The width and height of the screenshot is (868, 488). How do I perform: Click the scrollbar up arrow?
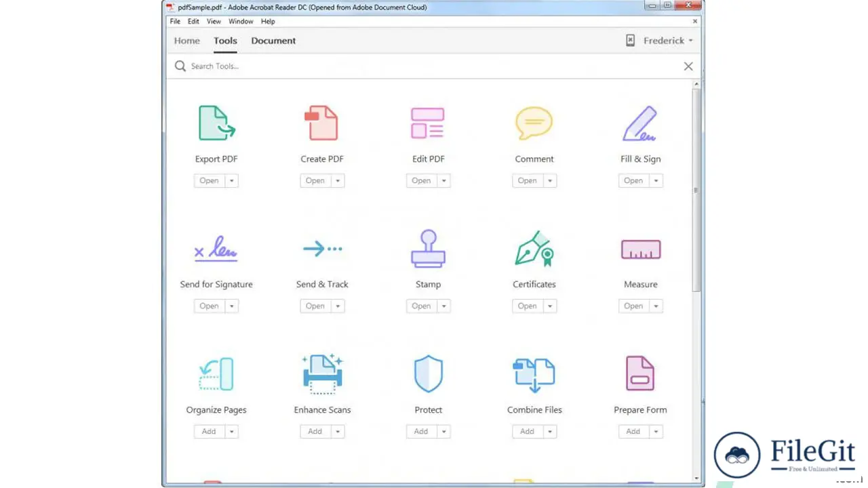point(696,84)
